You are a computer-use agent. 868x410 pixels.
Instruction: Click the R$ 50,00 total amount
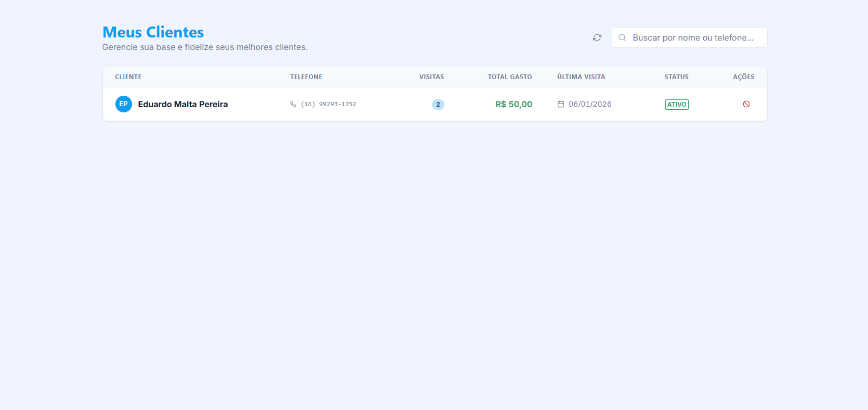tap(514, 104)
